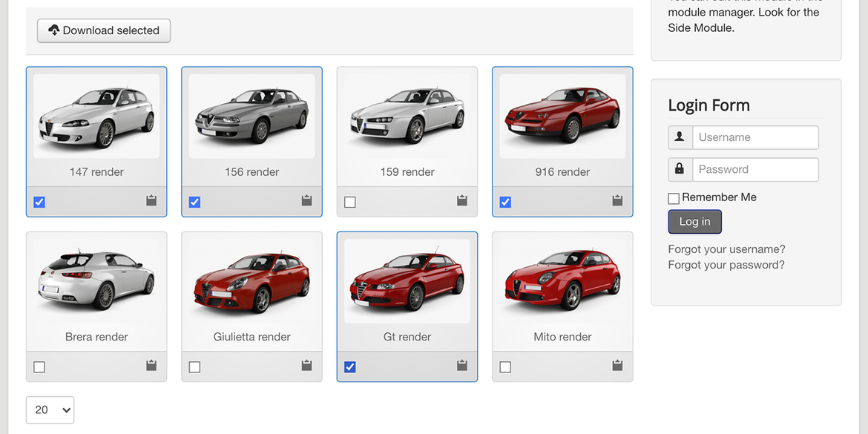Tick the Mito render checkbox
The height and width of the screenshot is (434, 868).
(x=505, y=367)
